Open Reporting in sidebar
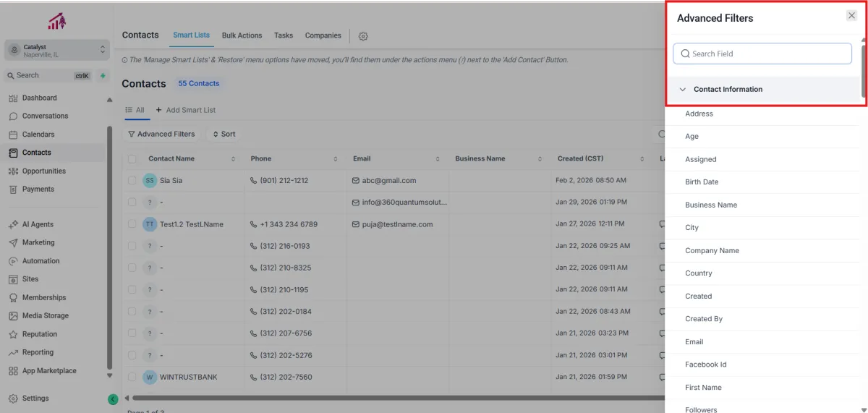The height and width of the screenshot is (413, 868). click(38, 352)
